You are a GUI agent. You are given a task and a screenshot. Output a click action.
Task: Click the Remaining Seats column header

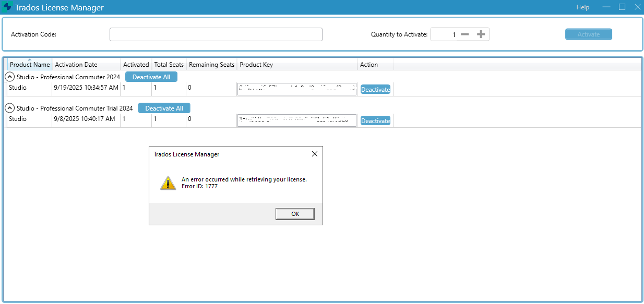coord(211,64)
